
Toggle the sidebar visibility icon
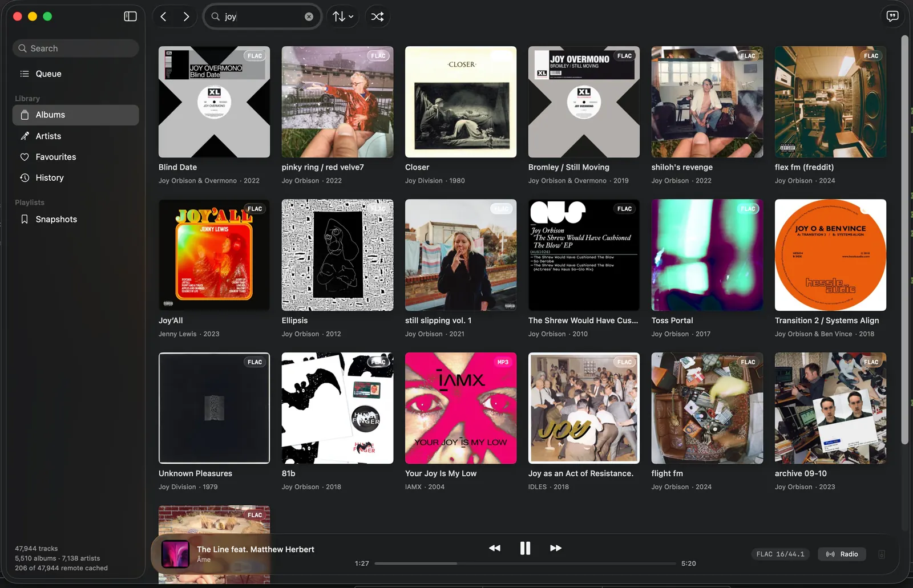[x=130, y=17]
